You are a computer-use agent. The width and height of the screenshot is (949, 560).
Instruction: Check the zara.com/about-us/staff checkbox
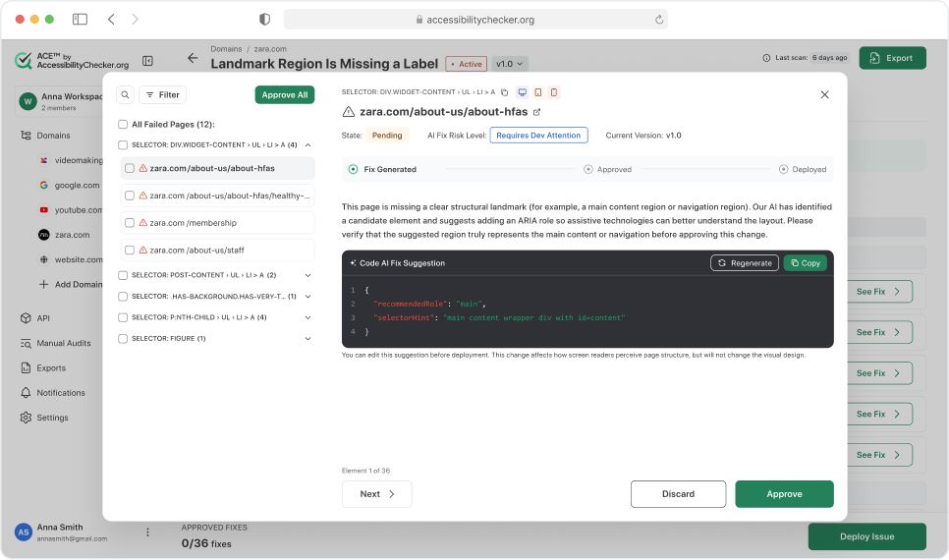(x=130, y=250)
